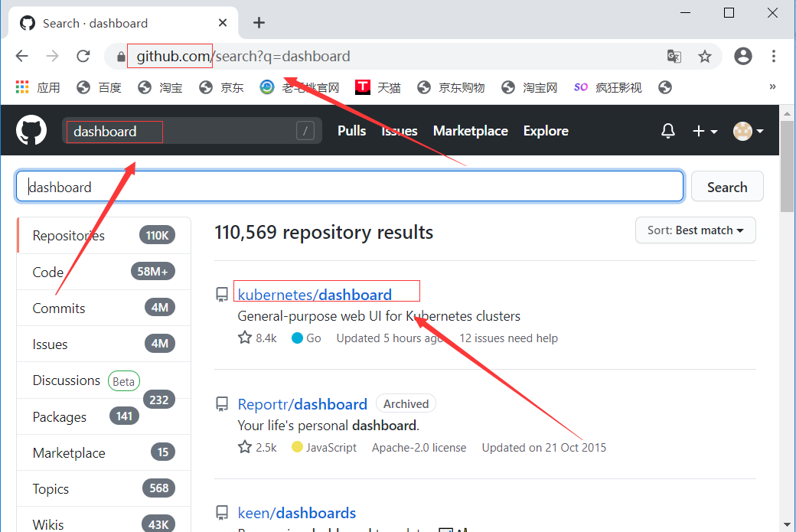Click the 天猫 bookmark icon
The image size is (796, 532).
point(362,86)
